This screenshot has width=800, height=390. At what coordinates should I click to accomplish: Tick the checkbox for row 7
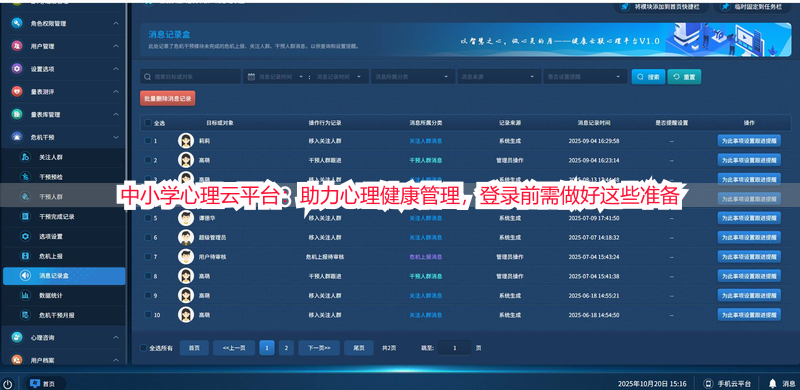(148, 257)
